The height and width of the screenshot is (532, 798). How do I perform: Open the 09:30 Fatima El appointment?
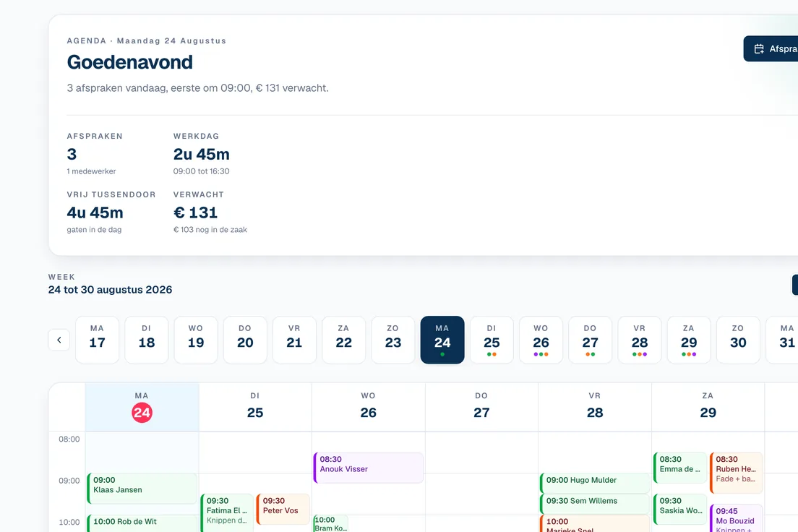(x=227, y=512)
